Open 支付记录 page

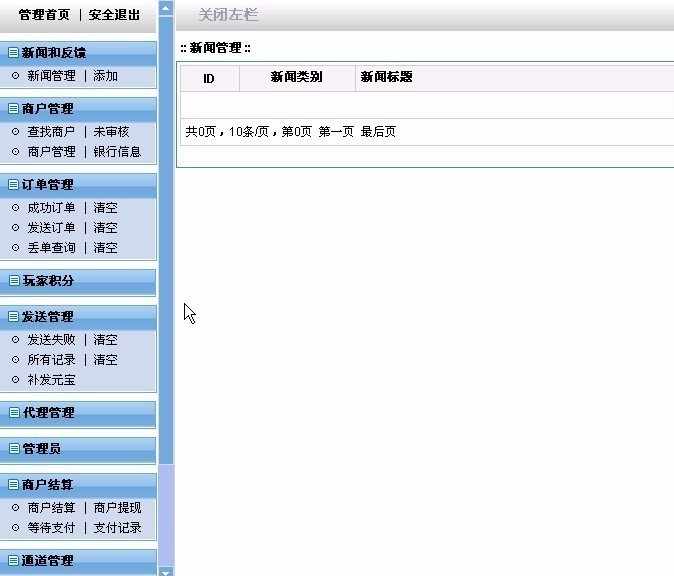pyautogui.click(x=117, y=527)
